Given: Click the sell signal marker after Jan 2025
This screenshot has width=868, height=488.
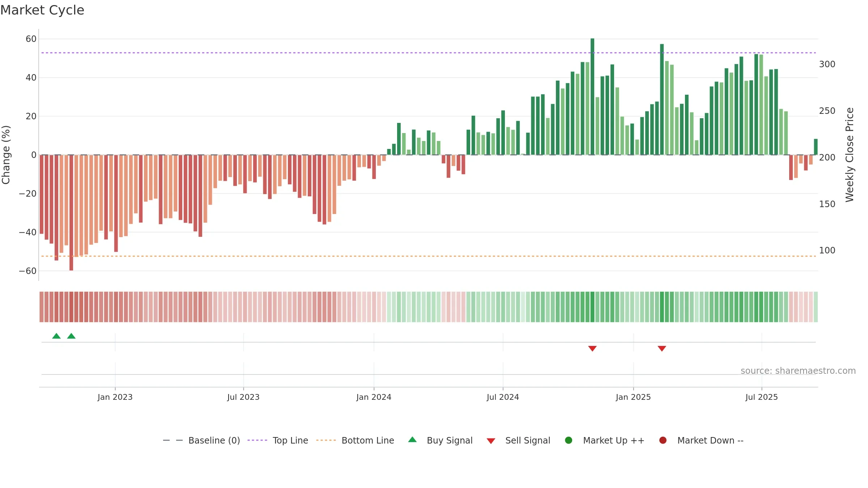Looking at the screenshot, I should [x=662, y=348].
